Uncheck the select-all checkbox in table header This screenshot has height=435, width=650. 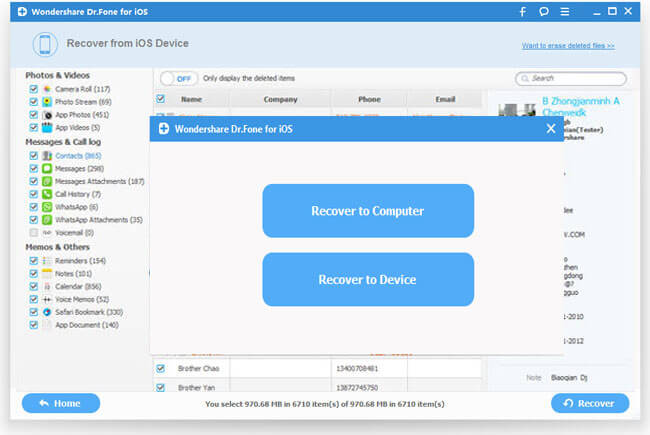pyautogui.click(x=160, y=99)
